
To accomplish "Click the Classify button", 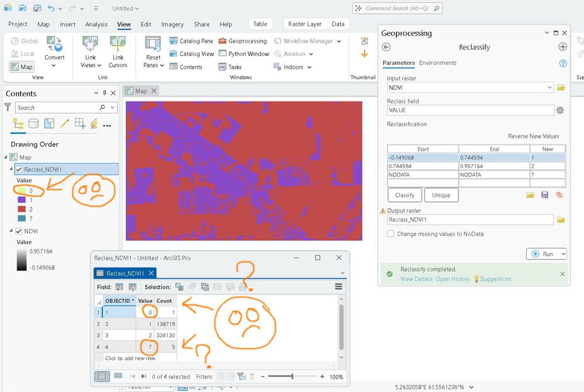I will pyautogui.click(x=405, y=195).
